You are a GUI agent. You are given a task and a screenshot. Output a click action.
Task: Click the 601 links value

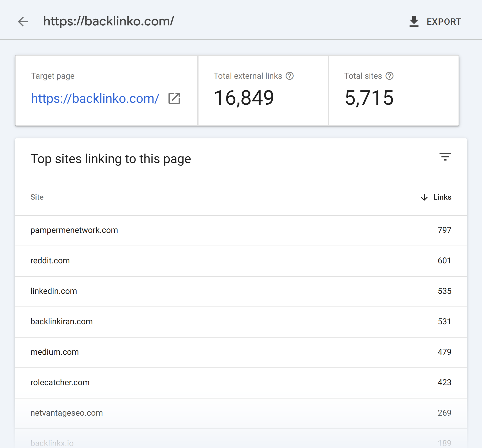pos(444,261)
